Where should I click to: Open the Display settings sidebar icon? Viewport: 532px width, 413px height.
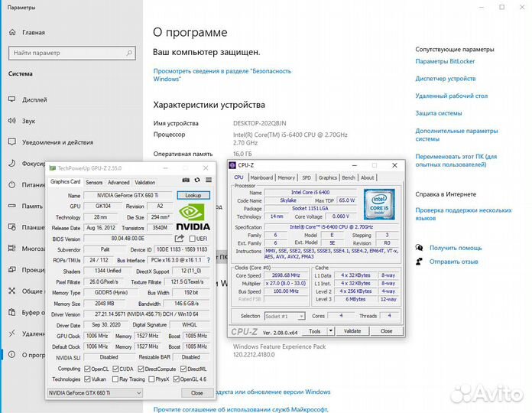pyautogui.click(x=11, y=99)
